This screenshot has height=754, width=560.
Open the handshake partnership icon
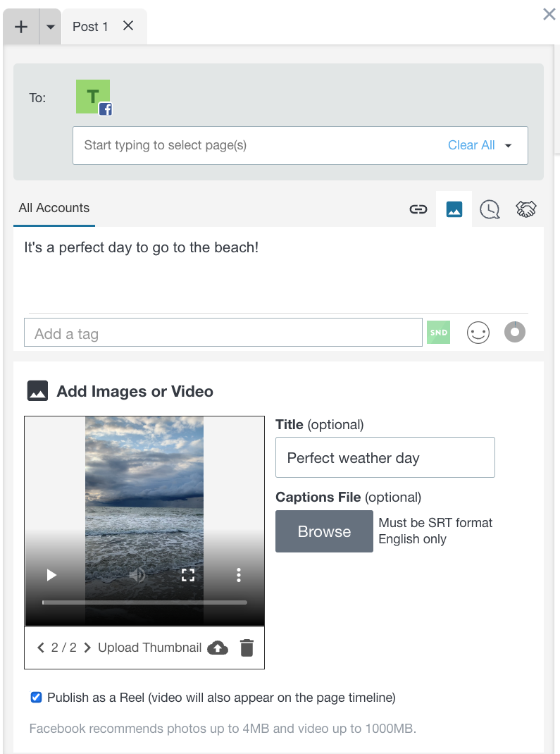(x=526, y=209)
